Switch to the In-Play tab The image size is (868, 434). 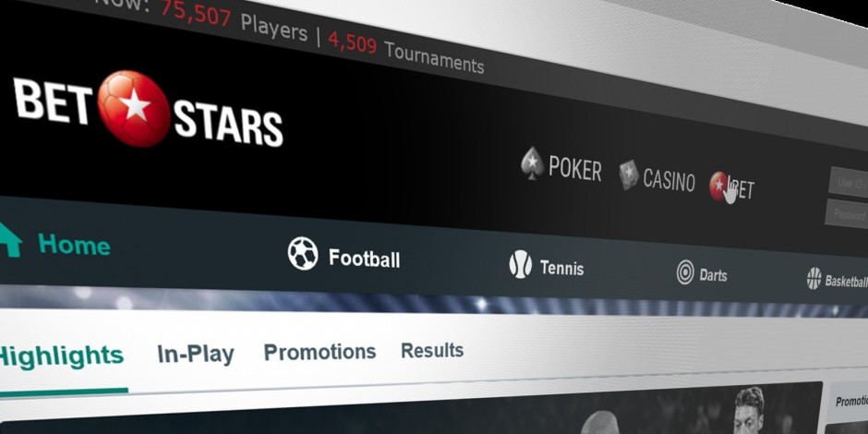tap(196, 355)
